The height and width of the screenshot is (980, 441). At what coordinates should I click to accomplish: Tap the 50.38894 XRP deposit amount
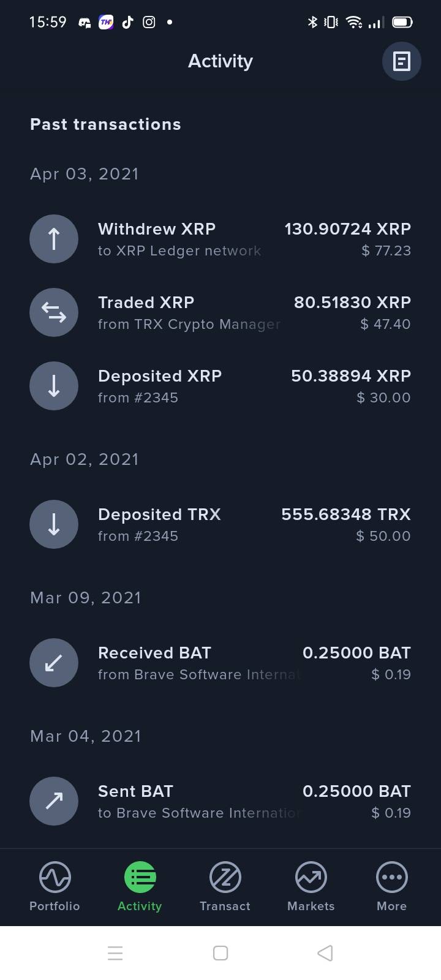click(x=351, y=375)
